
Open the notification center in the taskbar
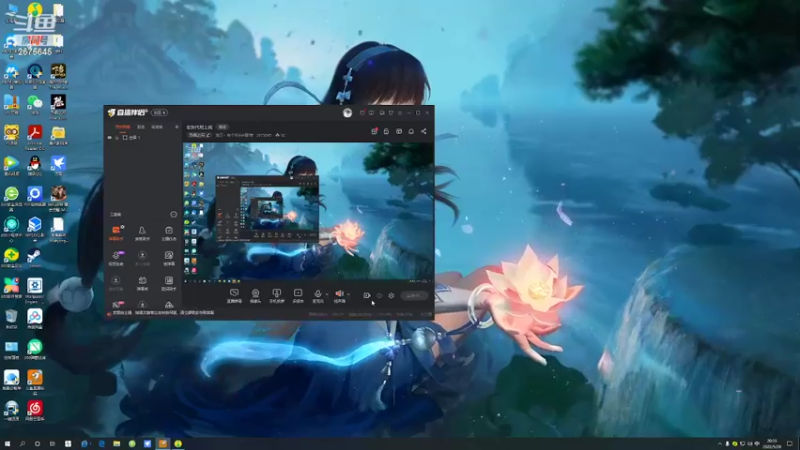click(x=790, y=444)
